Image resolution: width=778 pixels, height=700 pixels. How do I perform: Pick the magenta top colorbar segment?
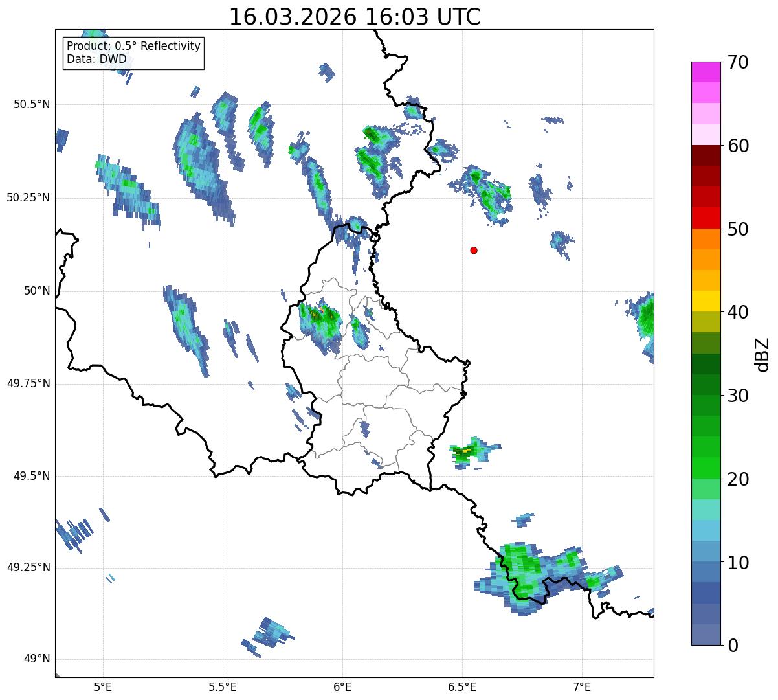pos(706,72)
